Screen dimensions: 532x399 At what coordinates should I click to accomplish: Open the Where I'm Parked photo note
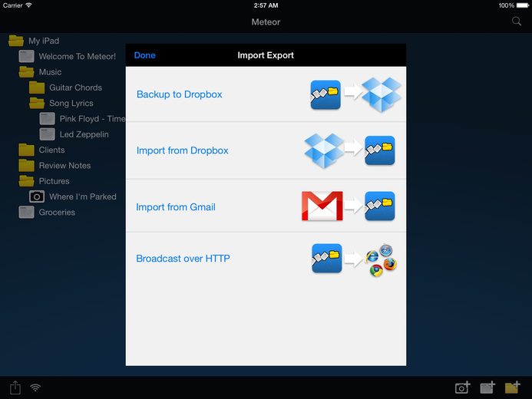(73, 196)
